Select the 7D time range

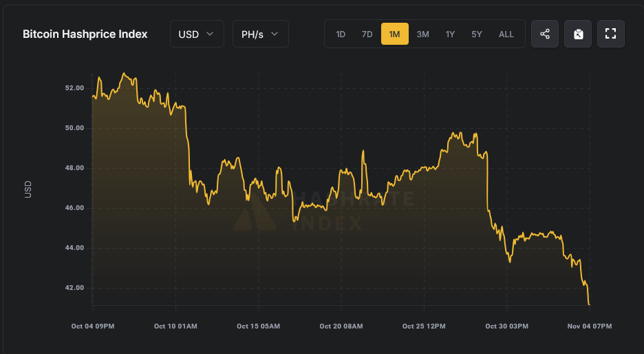point(367,34)
